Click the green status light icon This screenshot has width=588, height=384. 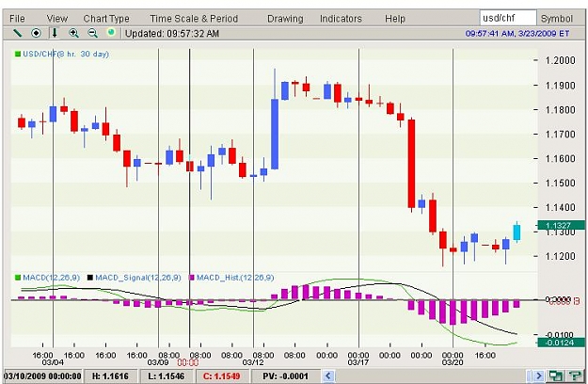(111, 33)
